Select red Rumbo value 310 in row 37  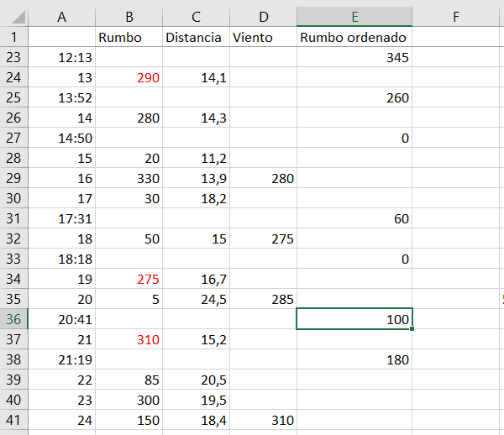point(129,339)
